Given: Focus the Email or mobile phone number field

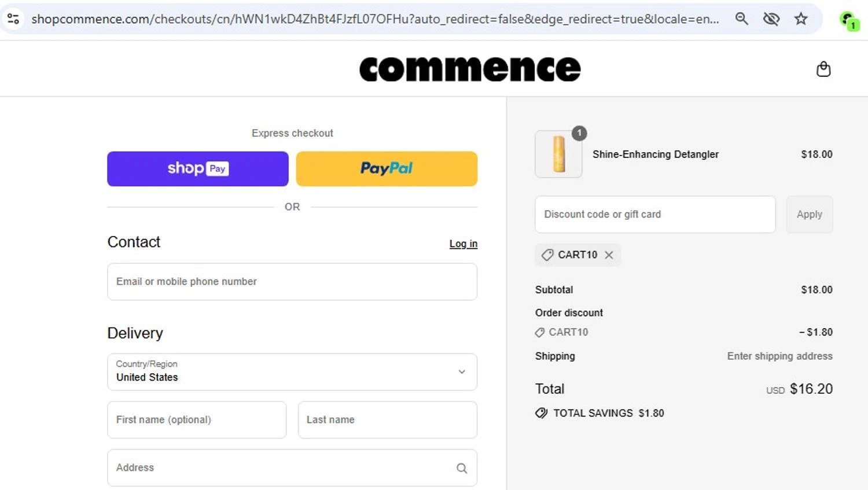Looking at the screenshot, I should point(292,282).
